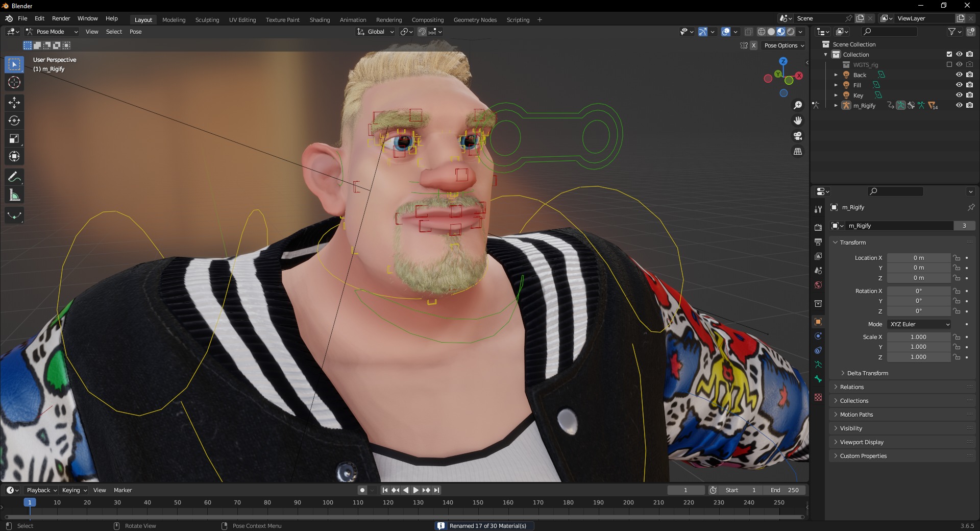Add a new collection in the outliner
Image resolution: width=980 pixels, height=531 pixels.
click(970, 32)
